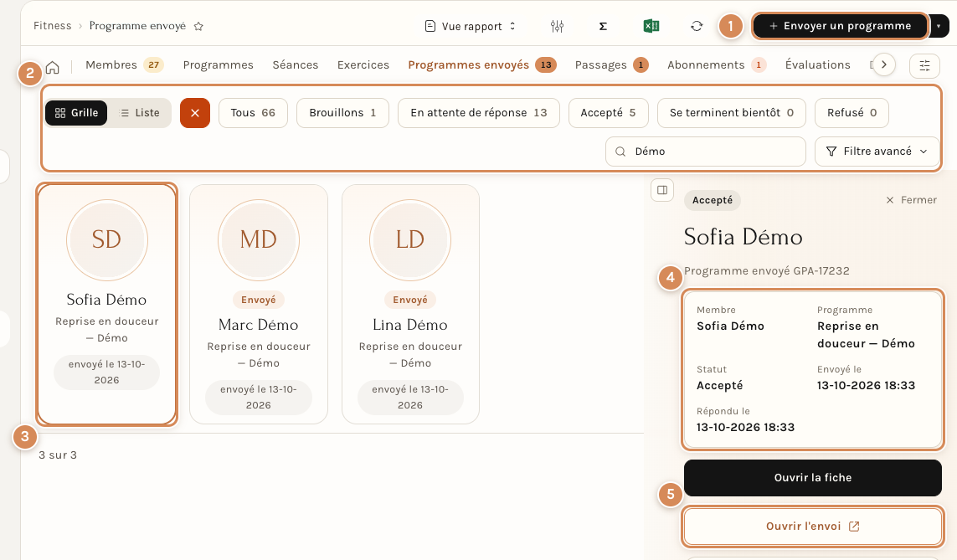Filter by Tous 66

tap(253, 113)
